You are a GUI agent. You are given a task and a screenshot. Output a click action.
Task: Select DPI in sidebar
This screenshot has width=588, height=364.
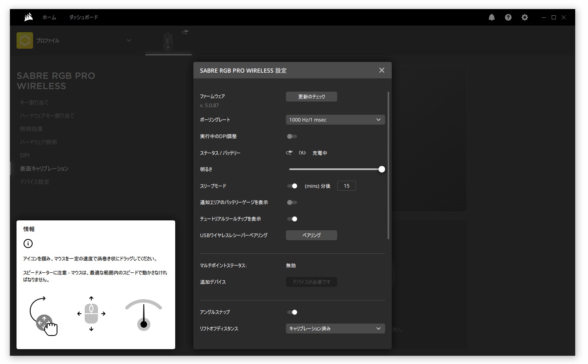pyautogui.click(x=25, y=155)
